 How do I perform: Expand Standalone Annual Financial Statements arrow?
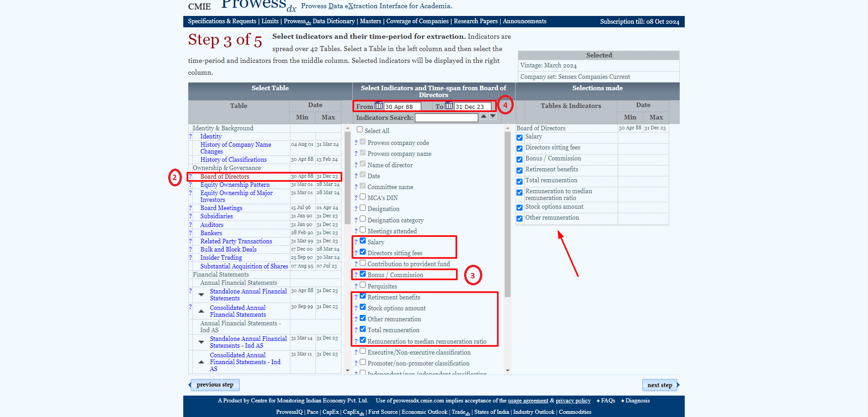(201, 295)
